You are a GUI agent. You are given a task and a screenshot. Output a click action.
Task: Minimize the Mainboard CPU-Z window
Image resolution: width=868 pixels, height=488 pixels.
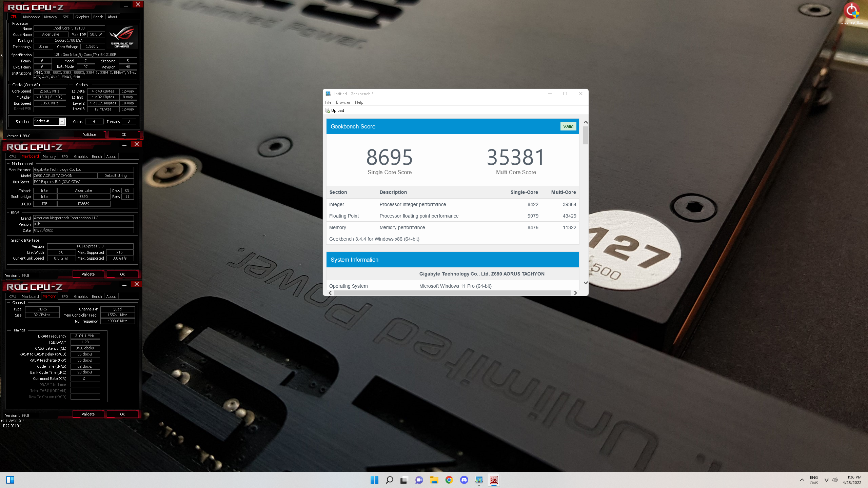(x=124, y=145)
